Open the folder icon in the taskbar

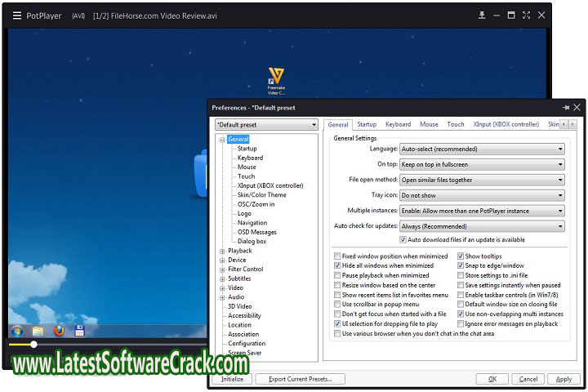point(38,331)
